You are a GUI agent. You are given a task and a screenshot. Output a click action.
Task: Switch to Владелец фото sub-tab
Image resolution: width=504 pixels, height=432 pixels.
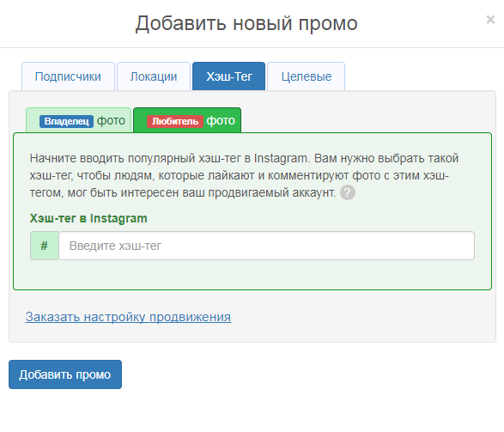tap(79, 120)
